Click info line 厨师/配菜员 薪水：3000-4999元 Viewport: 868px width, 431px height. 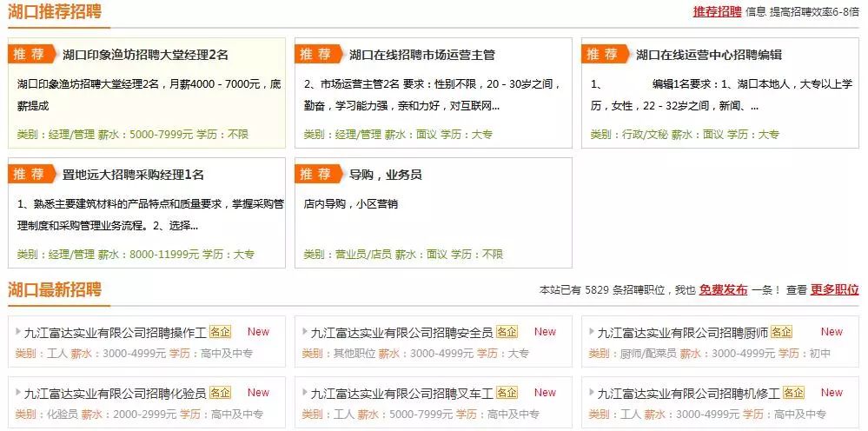pos(710,353)
